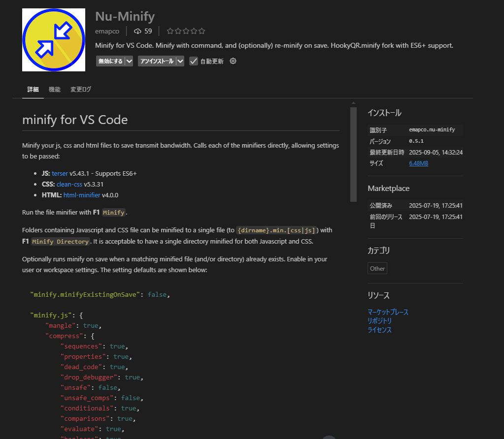504x439 pixels.
Task: Click the "minify.js" setting line
Action: [x=57, y=315]
